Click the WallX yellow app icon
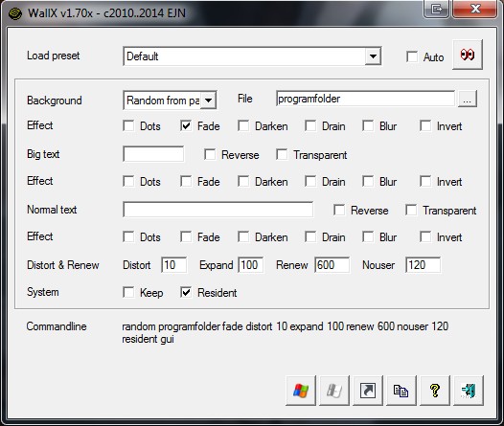The image size is (504, 426). 14,13
